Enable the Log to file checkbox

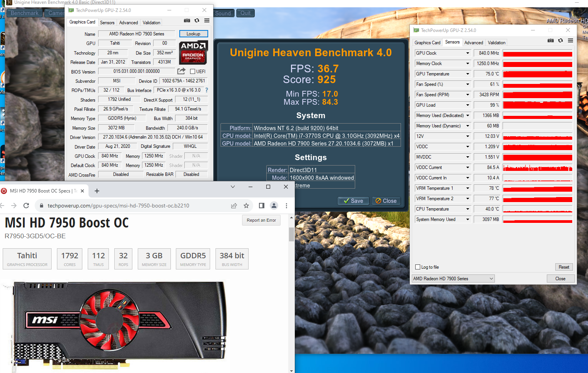point(418,267)
